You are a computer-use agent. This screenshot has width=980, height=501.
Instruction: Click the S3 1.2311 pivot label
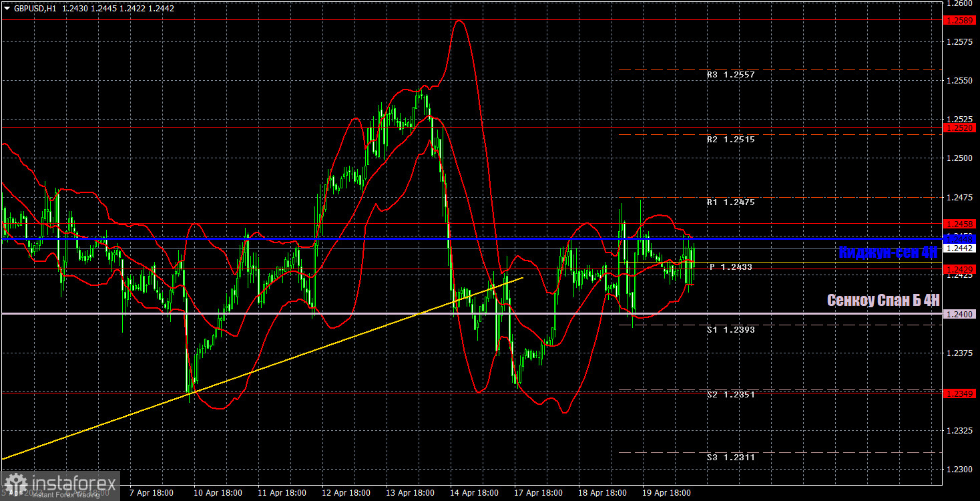click(x=731, y=458)
